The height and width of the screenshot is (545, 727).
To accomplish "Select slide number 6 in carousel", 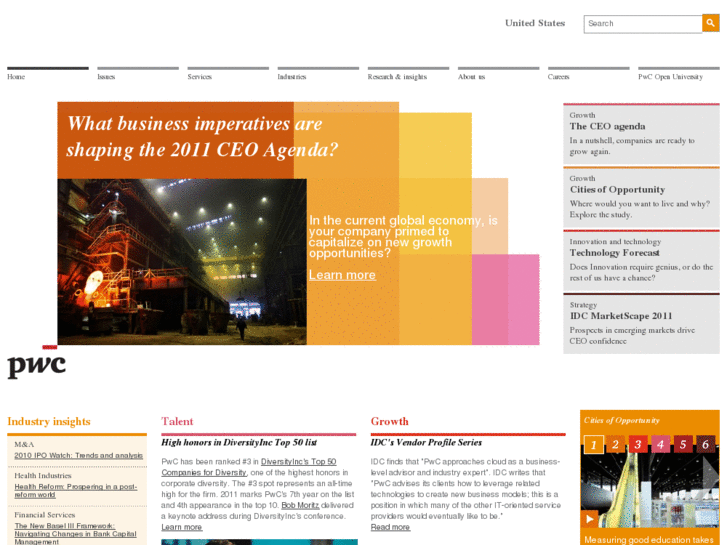I will 706,445.
